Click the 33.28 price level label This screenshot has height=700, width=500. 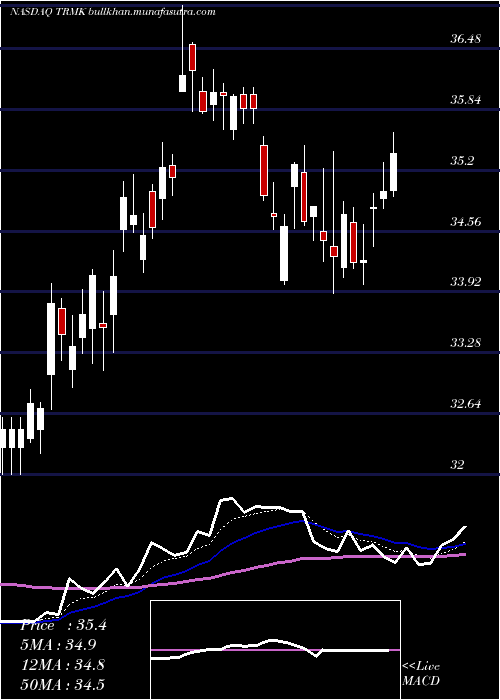click(x=466, y=343)
